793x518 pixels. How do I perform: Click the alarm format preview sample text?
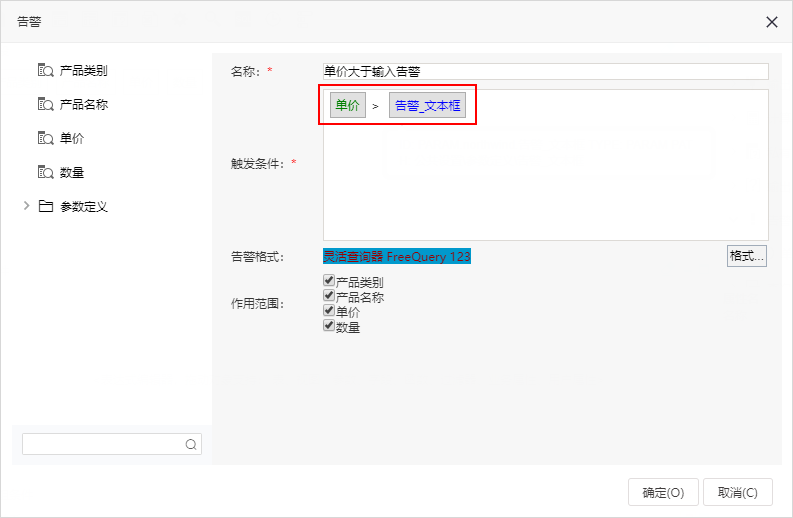tap(396, 256)
